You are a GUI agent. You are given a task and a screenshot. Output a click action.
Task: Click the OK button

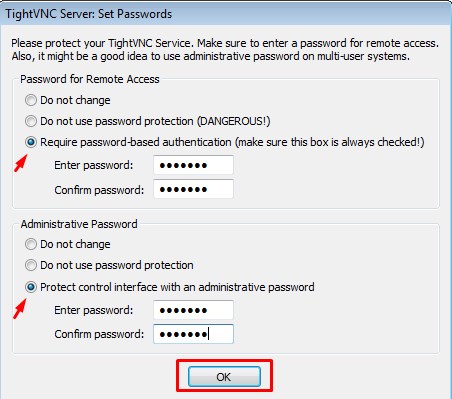pos(224,377)
